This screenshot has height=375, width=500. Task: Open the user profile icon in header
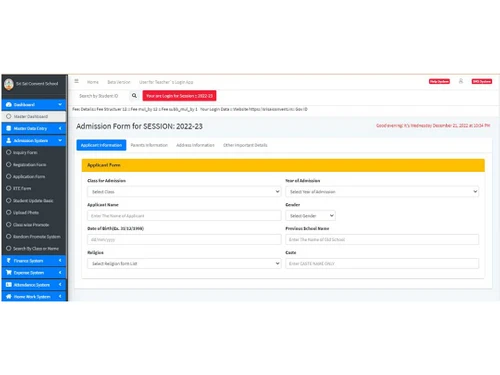tap(461, 81)
